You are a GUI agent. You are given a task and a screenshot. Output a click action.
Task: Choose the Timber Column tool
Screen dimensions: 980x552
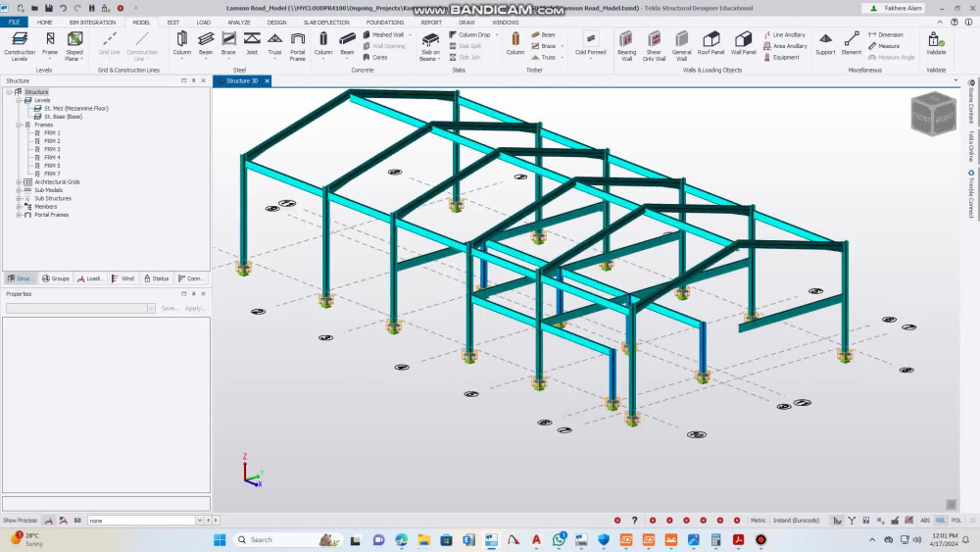coord(515,44)
